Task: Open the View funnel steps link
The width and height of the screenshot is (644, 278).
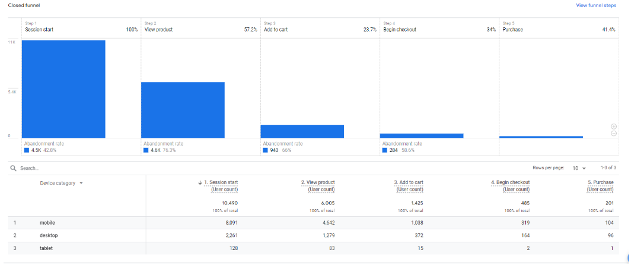Action: click(x=595, y=5)
